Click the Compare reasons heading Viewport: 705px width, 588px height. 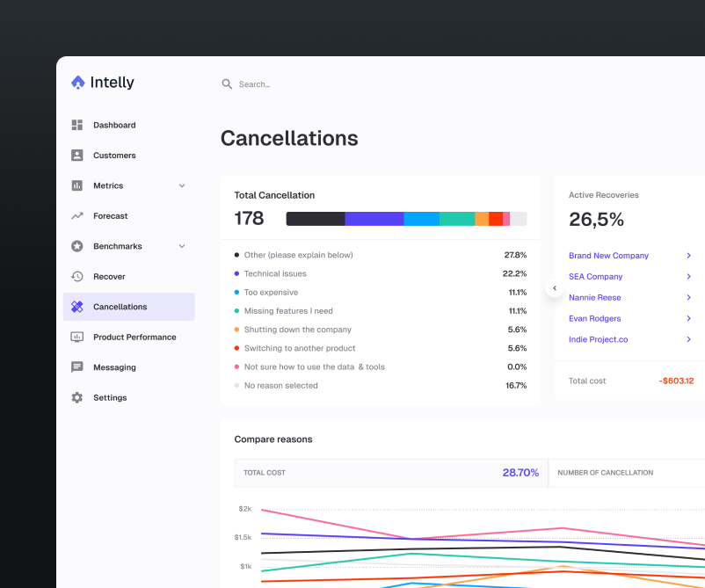pyautogui.click(x=273, y=439)
